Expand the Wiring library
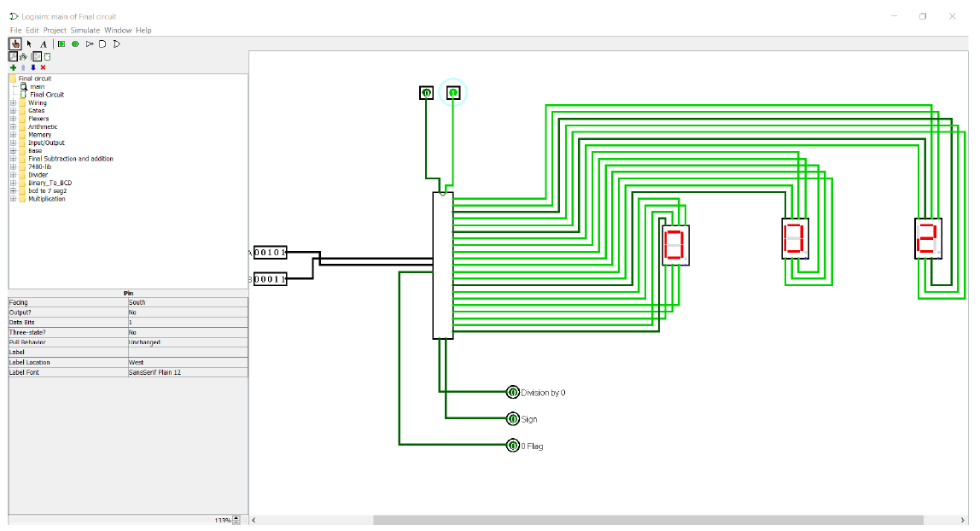The width and height of the screenshot is (980, 531). pyautogui.click(x=13, y=103)
